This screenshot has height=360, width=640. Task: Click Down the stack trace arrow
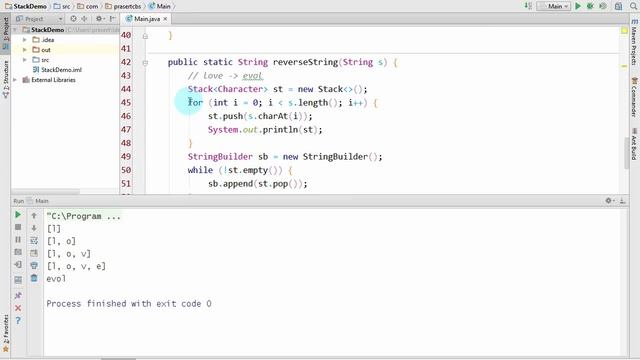[x=34, y=228]
